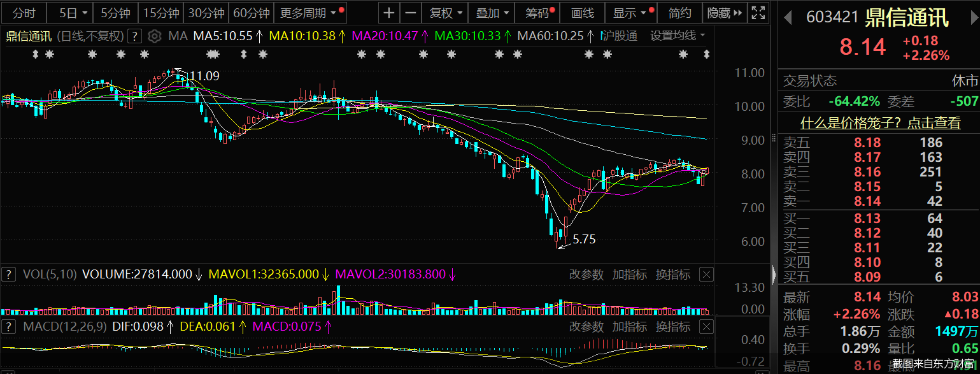Go to previous stock using left arrow
Image resolution: width=980 pixels, height=374 pixels.
(x=788, y=17)
